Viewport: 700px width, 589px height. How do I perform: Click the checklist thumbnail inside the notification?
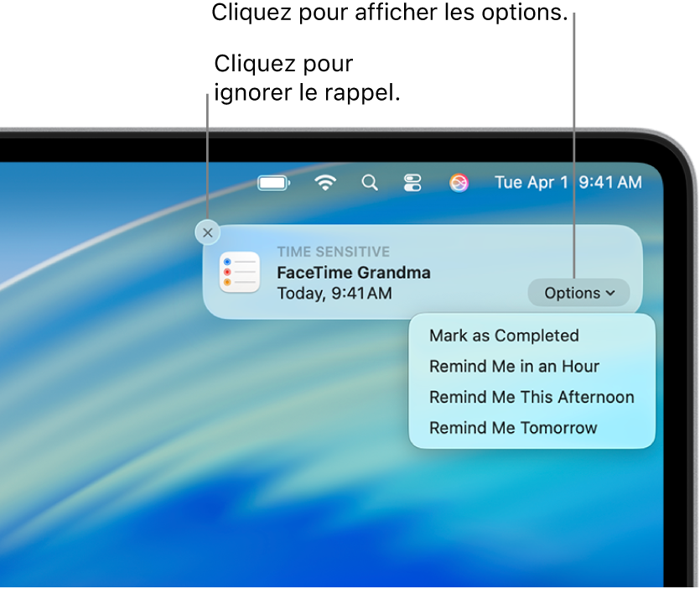pos(240,273)
